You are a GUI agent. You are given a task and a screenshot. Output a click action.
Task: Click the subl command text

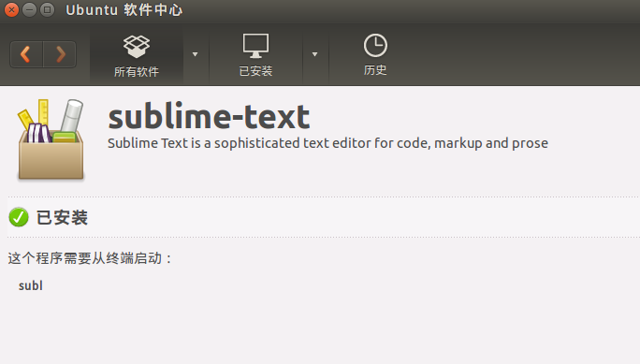point(31,285)
